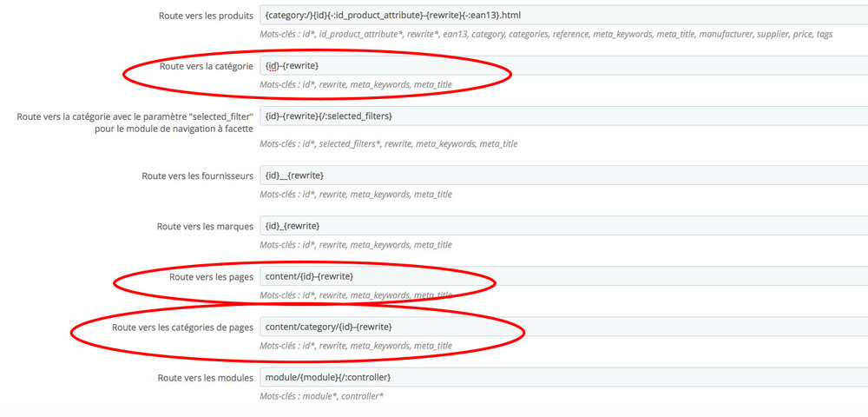Click the label 'Route vers les marques'
Image resolution: width=868 pixels, height=417 pixels.
coord(205,227)
